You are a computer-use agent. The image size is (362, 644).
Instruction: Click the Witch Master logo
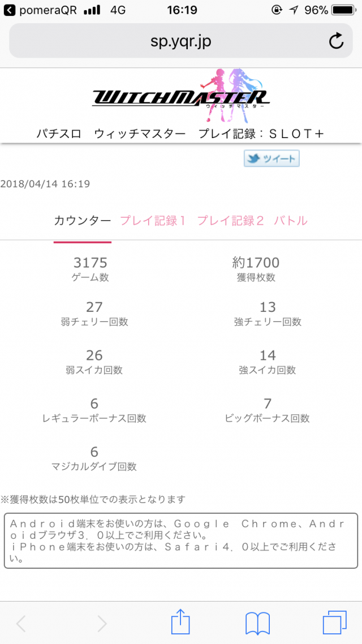[180, 96]
